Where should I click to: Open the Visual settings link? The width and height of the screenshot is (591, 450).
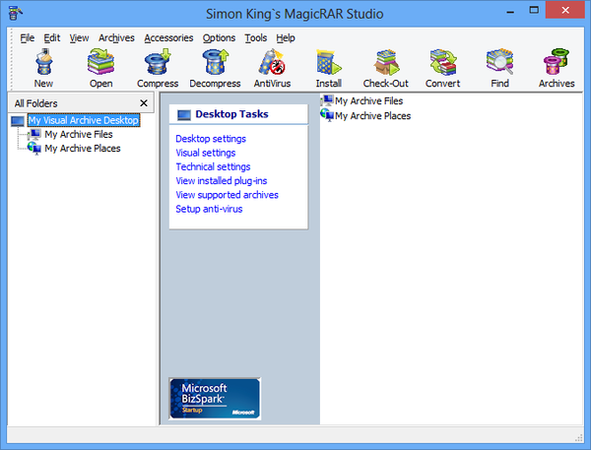click(205, 153)
